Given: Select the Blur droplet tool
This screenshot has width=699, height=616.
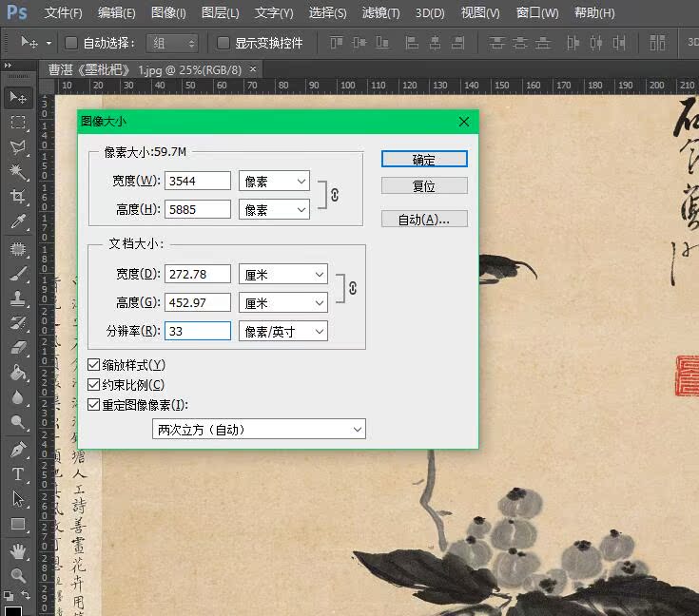Looking at the screenshot, I should pos(18,396).
